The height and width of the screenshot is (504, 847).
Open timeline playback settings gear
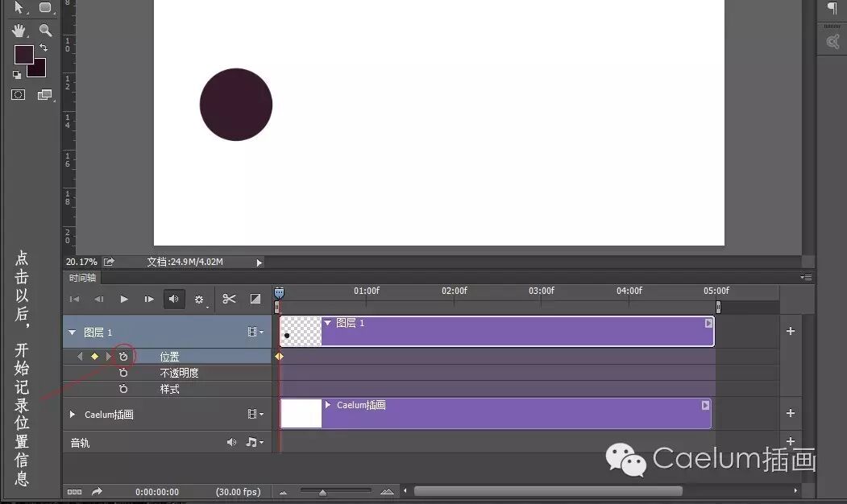pyautogui.click(x=199, y=300)
